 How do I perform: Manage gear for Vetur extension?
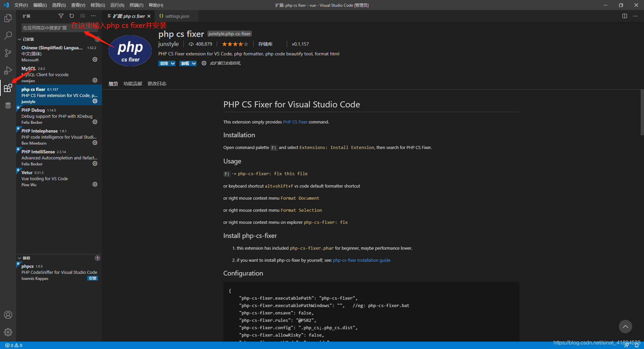[x=95, y=184]
